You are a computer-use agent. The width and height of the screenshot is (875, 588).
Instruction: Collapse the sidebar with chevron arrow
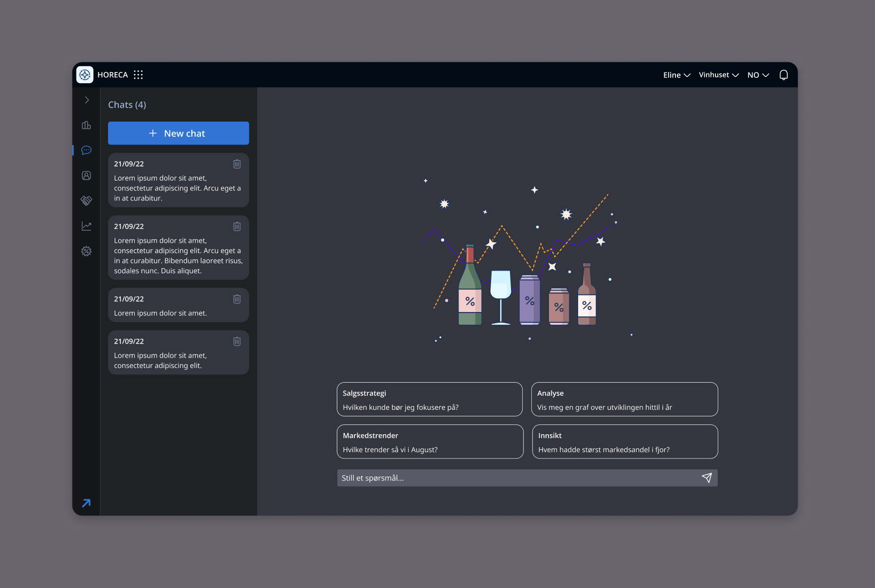86,99
